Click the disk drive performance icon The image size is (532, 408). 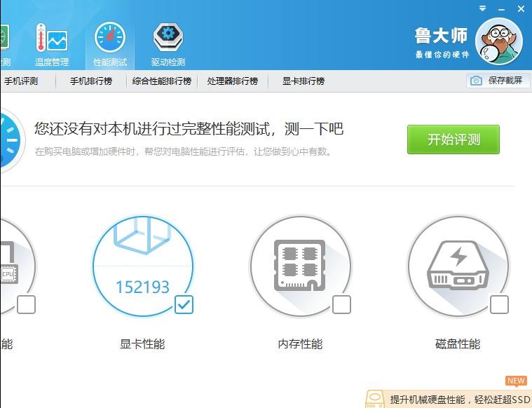[x=458, y=265]
